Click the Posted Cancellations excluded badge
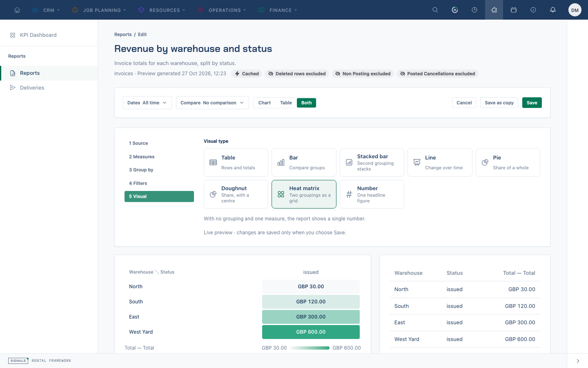This screenshot has width=588, height=368. coord(437,74)
